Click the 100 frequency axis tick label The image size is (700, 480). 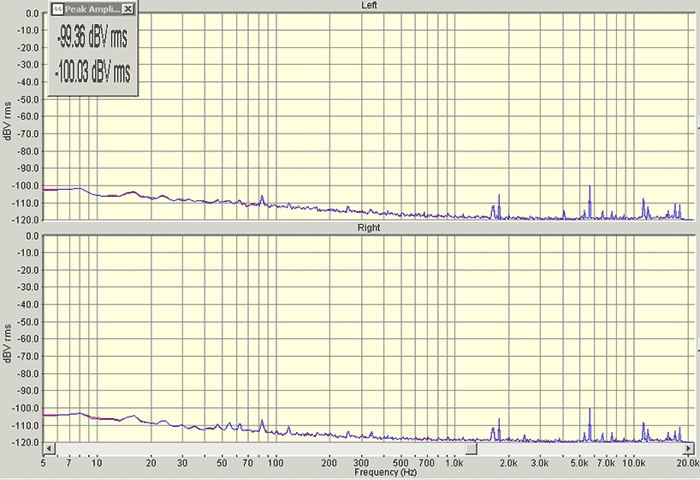tap(275, 463)
